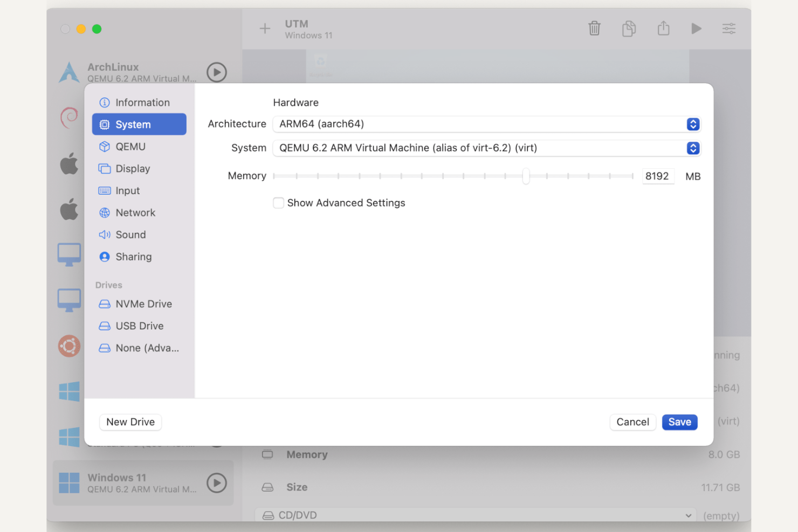The image size is (798, 532).
Task: Open the Sharing settings section
Action: click(139, 257)
